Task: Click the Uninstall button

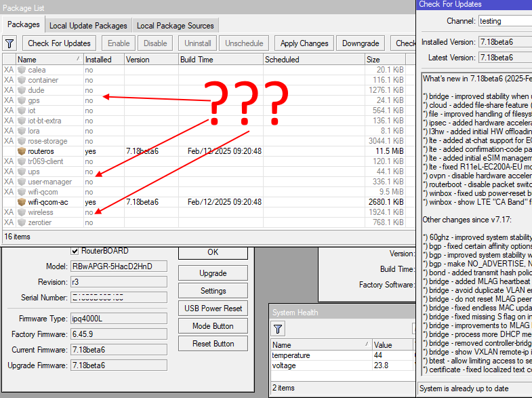Action: point(198,43)
